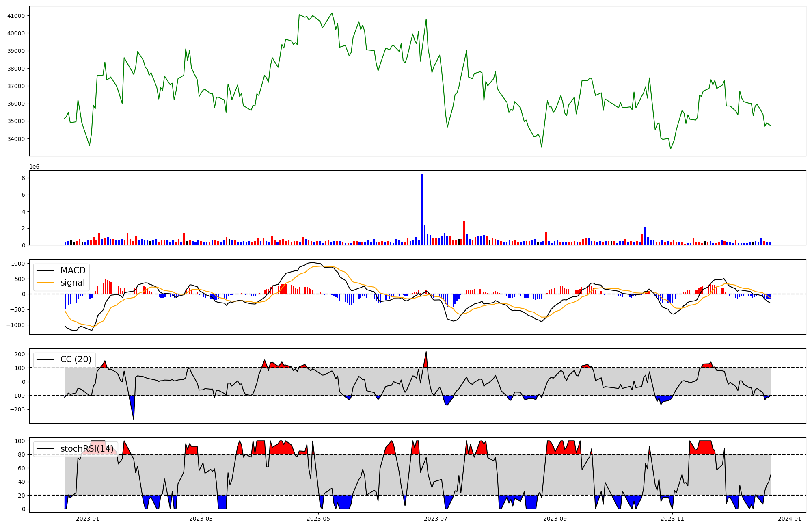Click the black MACD legend line sample
This screenshot has height=528, width=812.
(x=46, y=270)
